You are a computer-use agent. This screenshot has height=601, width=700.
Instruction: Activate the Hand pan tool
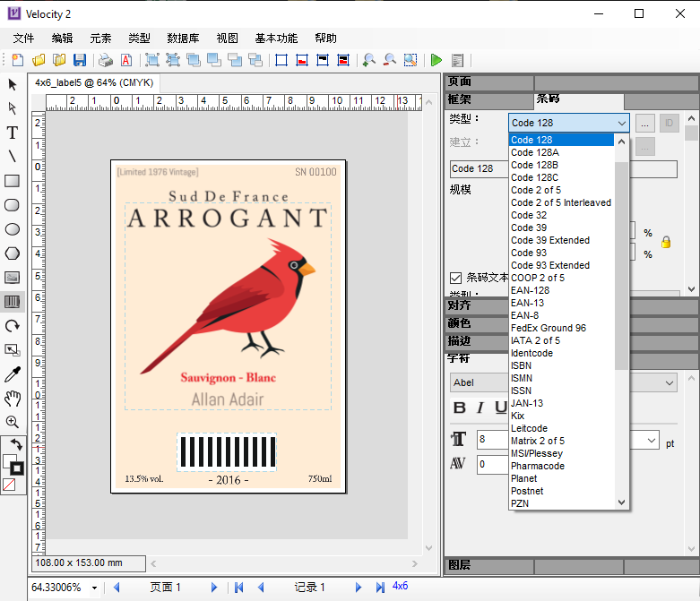(x=13, y=399)
